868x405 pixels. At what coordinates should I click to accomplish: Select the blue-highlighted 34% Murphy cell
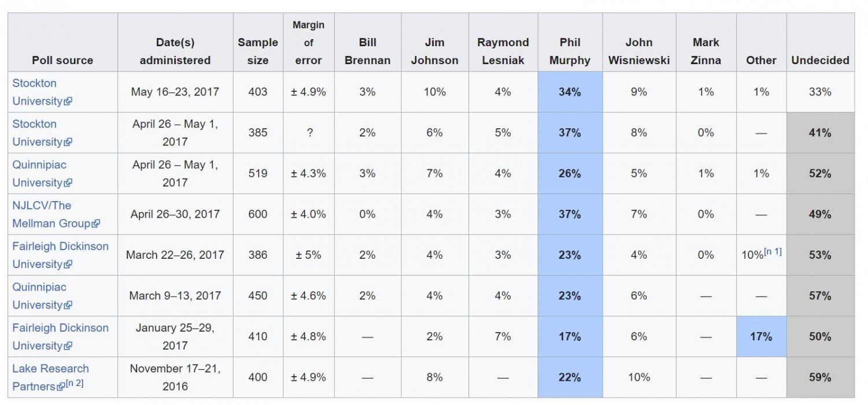point(570,92)
